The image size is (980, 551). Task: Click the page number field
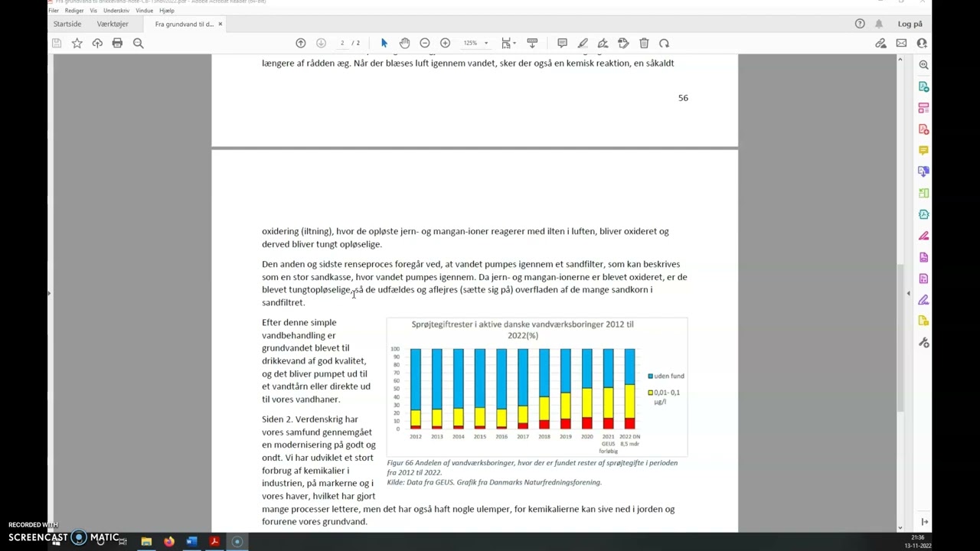click(x=342, y=44)
